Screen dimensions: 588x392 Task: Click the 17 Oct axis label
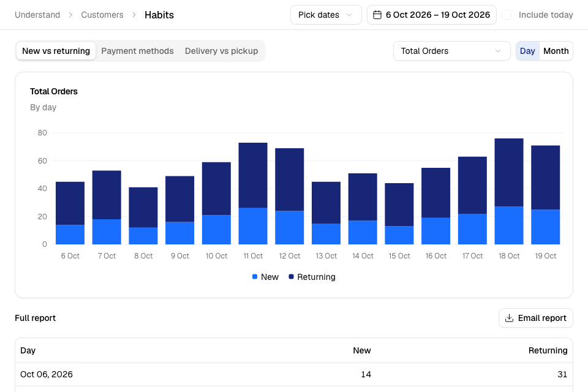[x=472, y=256]
